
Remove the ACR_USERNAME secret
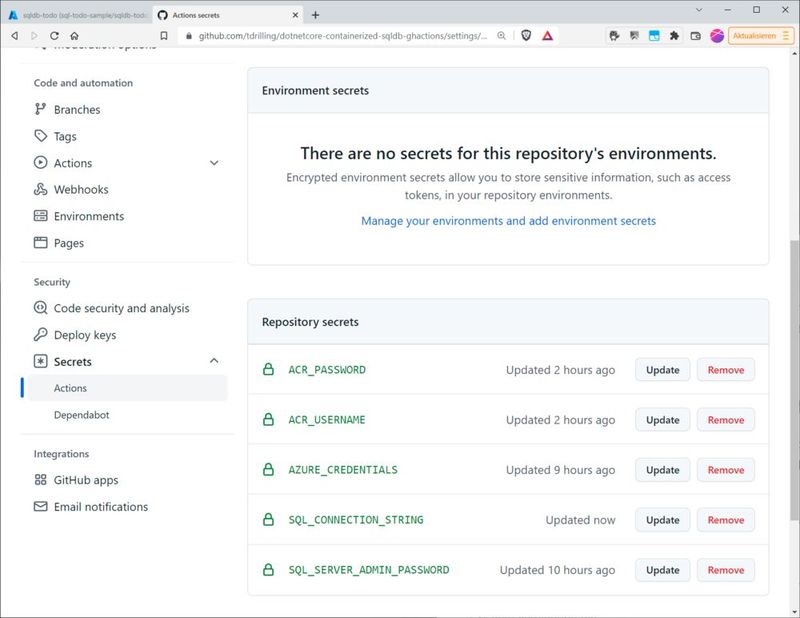click(x=726, y=420)
